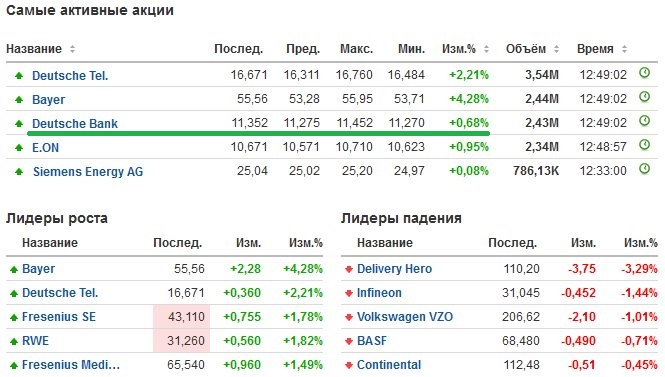This screenshot has height=377, width=665.
Task: Click the clock icon in Deutsche Tel. row
Action: 644,73
